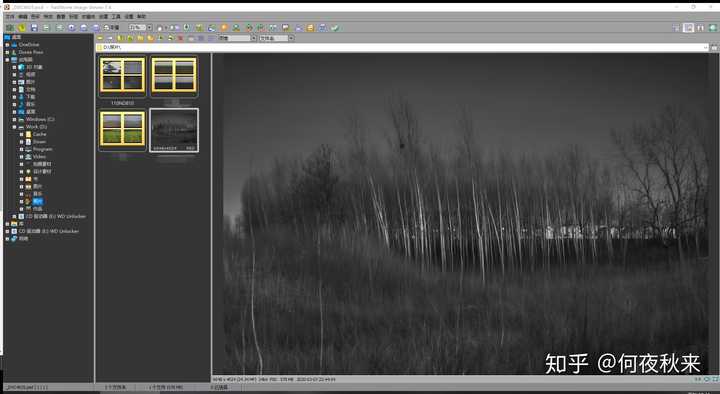This screenshot has height=394, width=720.
Task: Select the Video folder in the tree
Action: [39, 157]
